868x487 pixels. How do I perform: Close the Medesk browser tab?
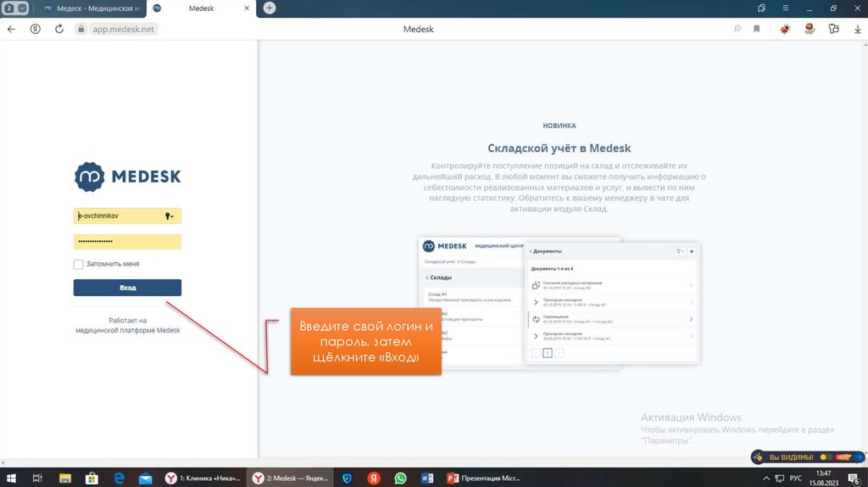[247, 8]
